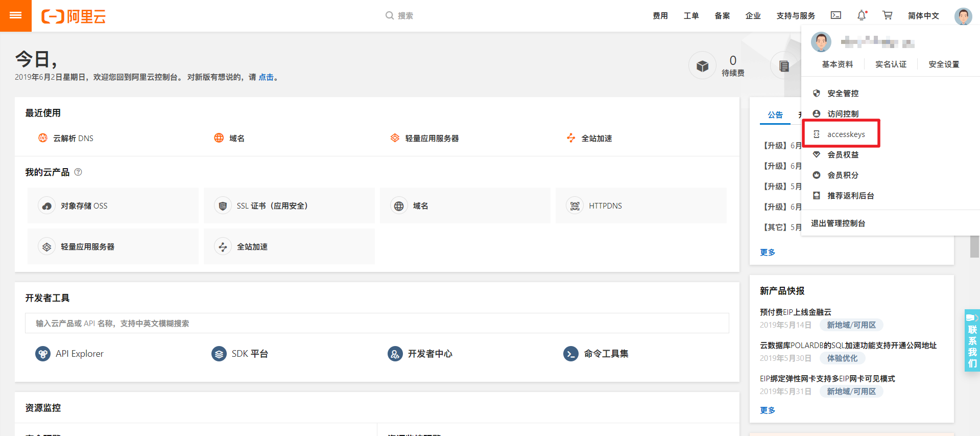Open the orange hamburger navigation menu

16,16
